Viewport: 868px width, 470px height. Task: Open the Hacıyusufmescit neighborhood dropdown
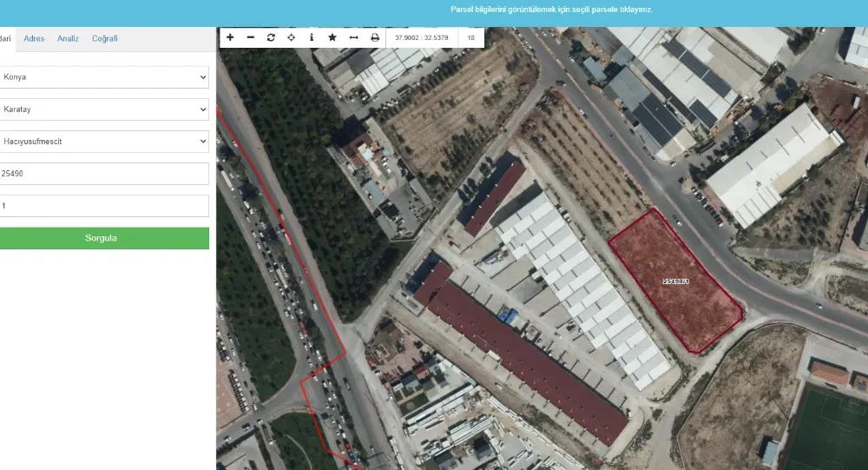coord(103,142)
